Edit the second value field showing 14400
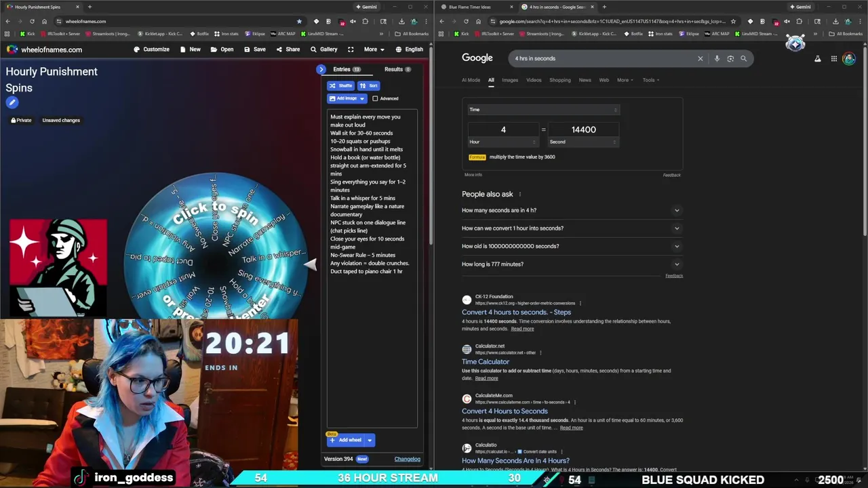Viewport: 868px width, 488px height. coord(583,129)
